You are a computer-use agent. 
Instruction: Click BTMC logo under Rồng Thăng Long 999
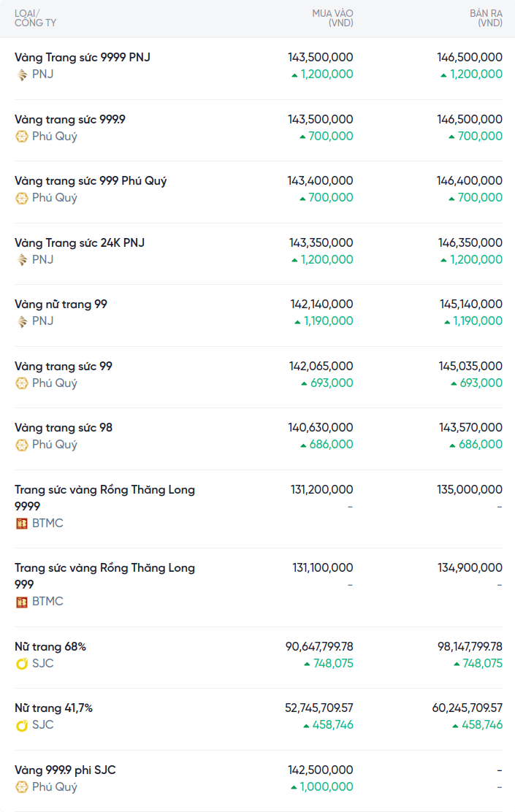coord(22,602)
